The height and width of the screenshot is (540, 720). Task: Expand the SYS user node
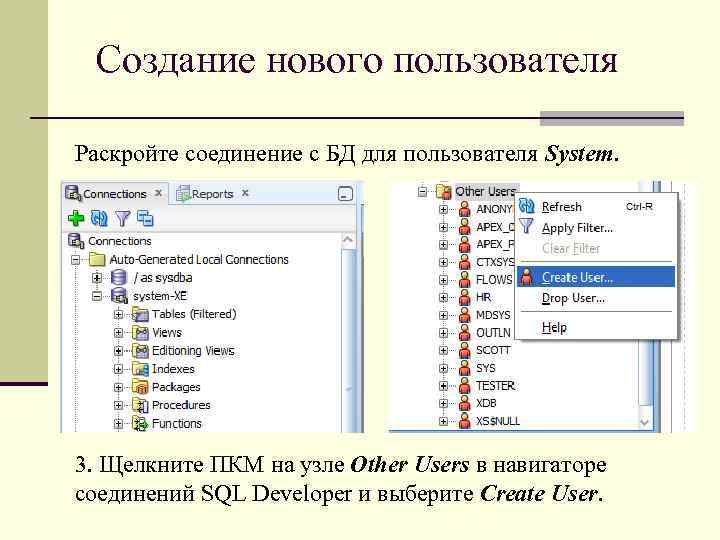tap(443, 368)
